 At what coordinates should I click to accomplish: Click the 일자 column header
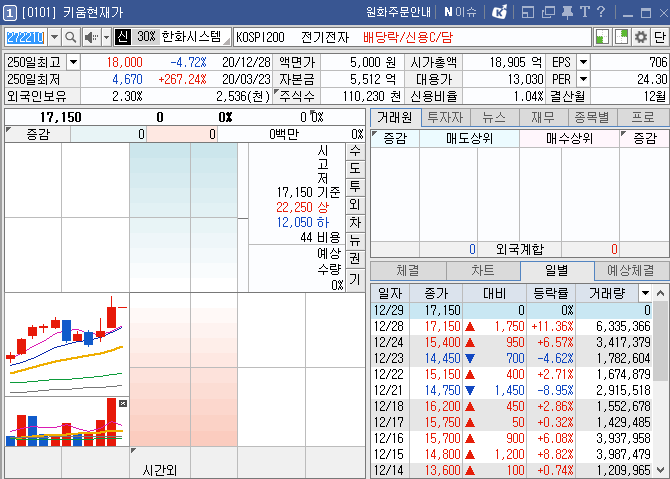coord(390,293)
